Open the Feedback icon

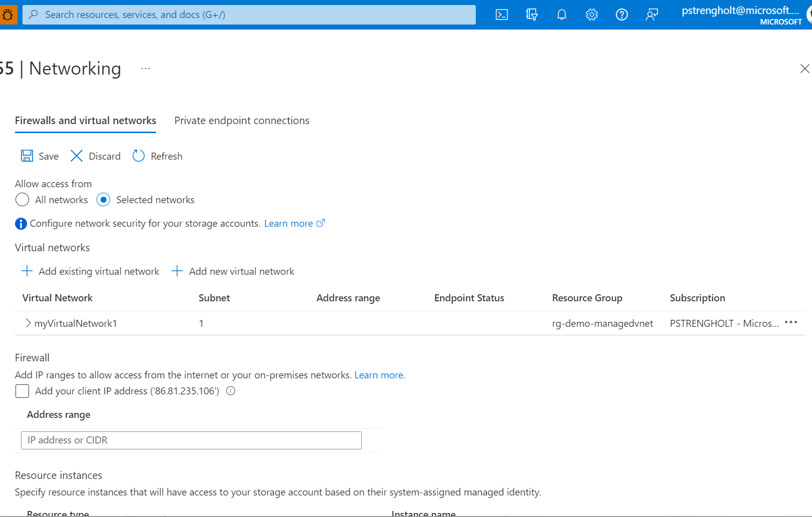pos(652,15)
